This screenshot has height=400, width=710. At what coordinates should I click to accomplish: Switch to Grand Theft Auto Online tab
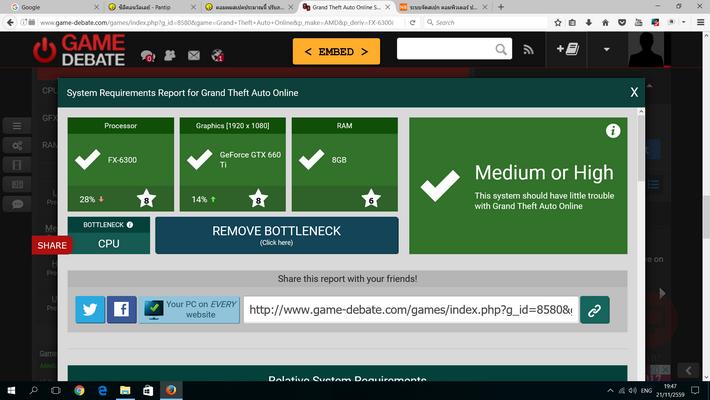(x=346, y=7)
